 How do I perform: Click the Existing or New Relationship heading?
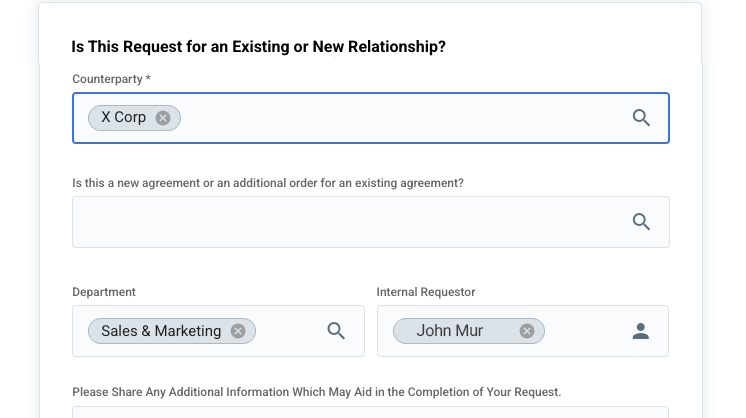[x=258, y=47]
